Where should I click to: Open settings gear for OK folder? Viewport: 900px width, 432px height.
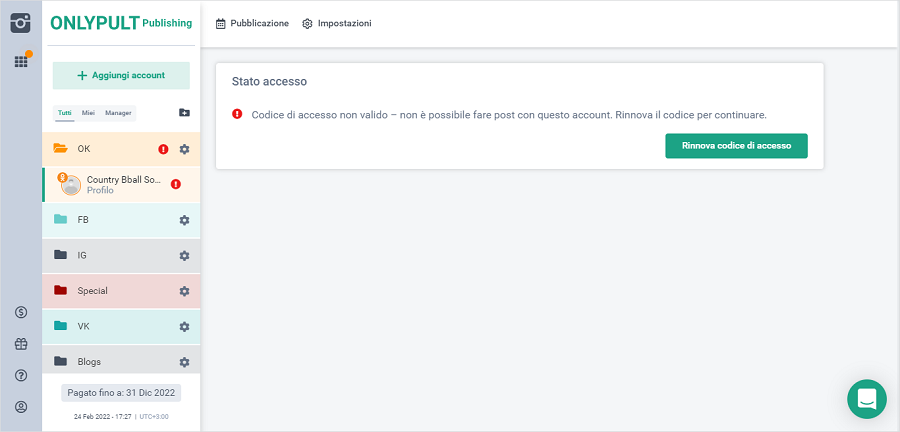coord(184,149)
